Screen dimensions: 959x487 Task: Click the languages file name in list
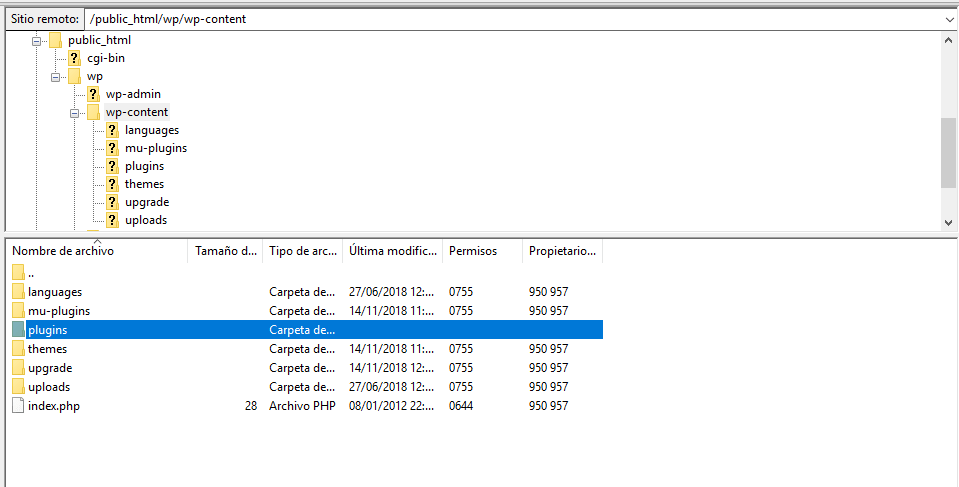pyautogui.click(x=55, y=292)
